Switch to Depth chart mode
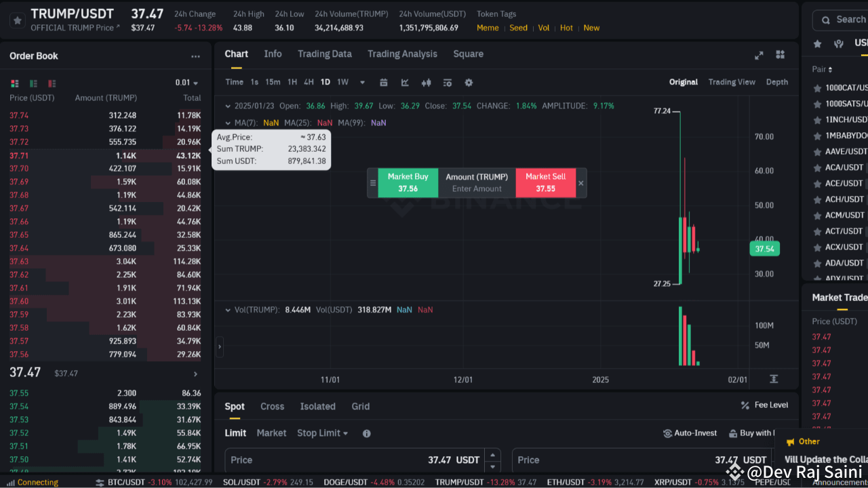The image size is (868, 488). coord(777,82)
